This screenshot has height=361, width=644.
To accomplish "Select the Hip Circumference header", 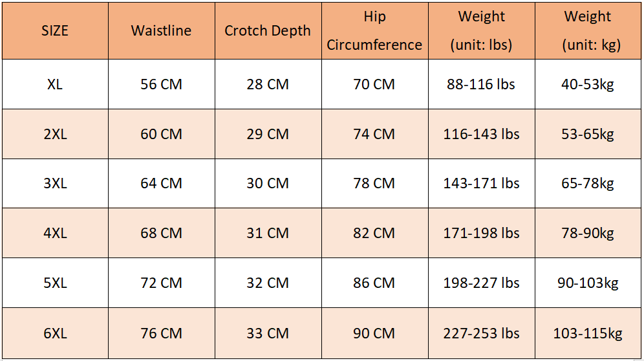I will tap(374, 31).
